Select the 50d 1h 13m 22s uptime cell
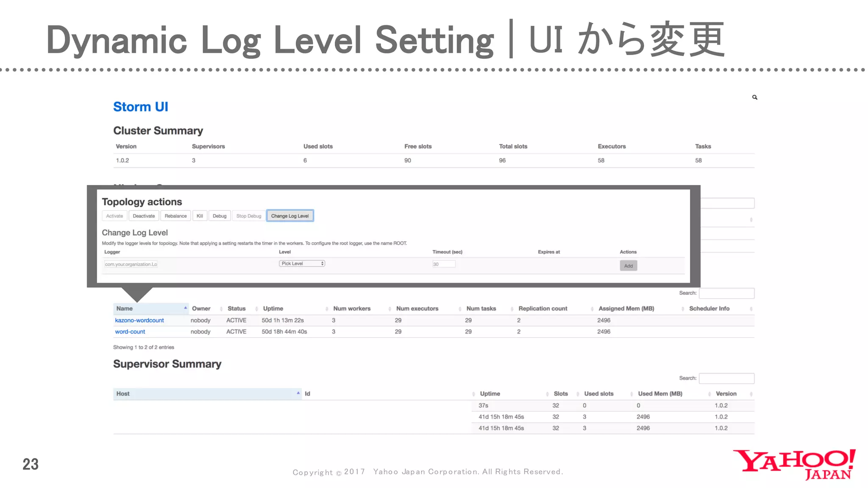This screenshot has height=488, width=868. tap(283, 320)
